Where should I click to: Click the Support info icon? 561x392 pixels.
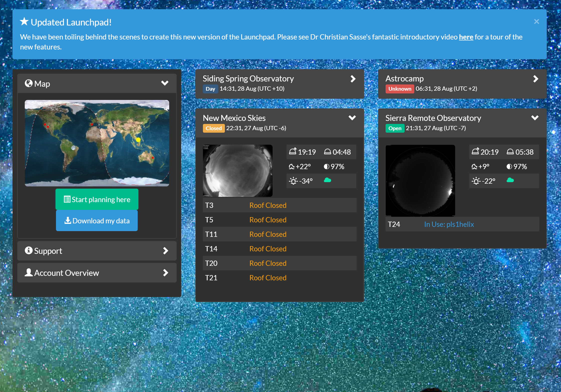[28, 250]
